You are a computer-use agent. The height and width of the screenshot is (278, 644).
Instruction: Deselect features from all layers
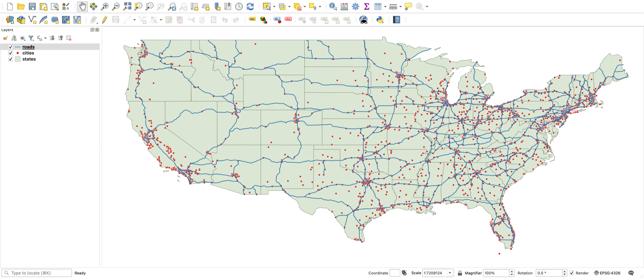click(297, 6)
